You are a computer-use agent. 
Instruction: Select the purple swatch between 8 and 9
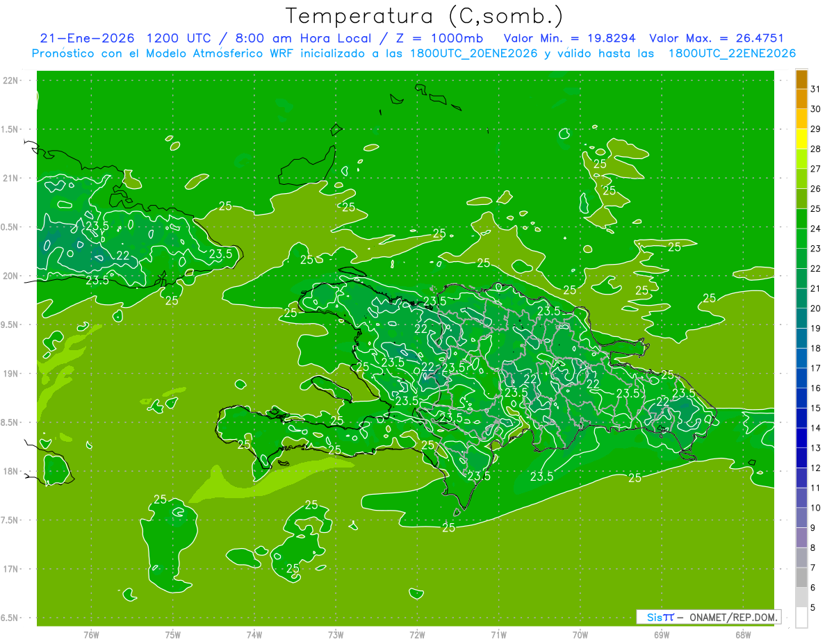click(801, 538)
